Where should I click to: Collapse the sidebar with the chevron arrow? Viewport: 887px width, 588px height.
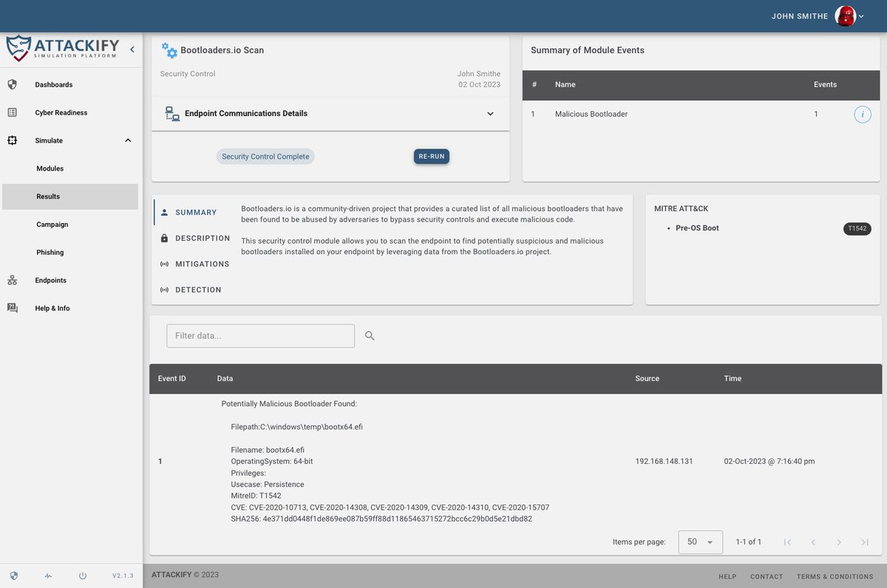click(x=132, y=49)
